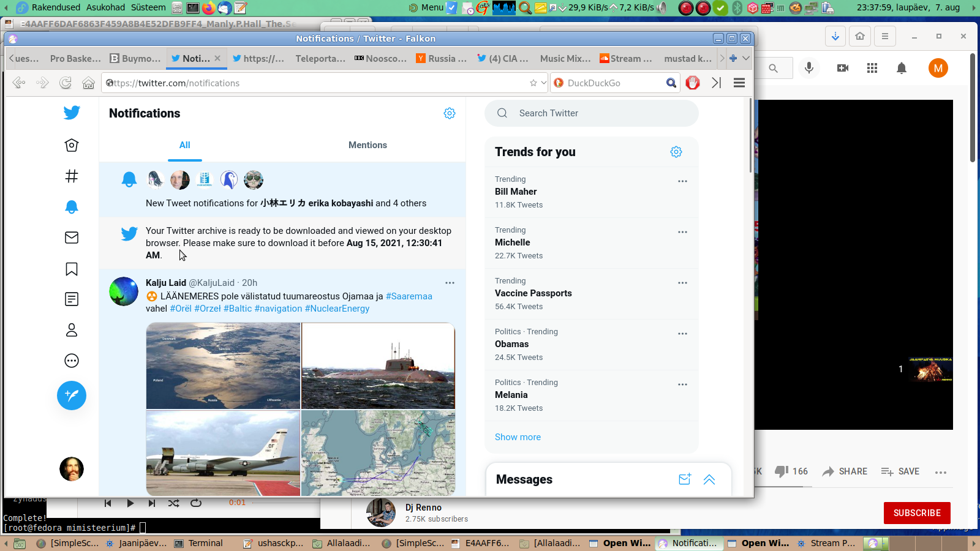Open the #Saaremaa hashtag link
980x551 pixels.
click(x=409, y=296)
